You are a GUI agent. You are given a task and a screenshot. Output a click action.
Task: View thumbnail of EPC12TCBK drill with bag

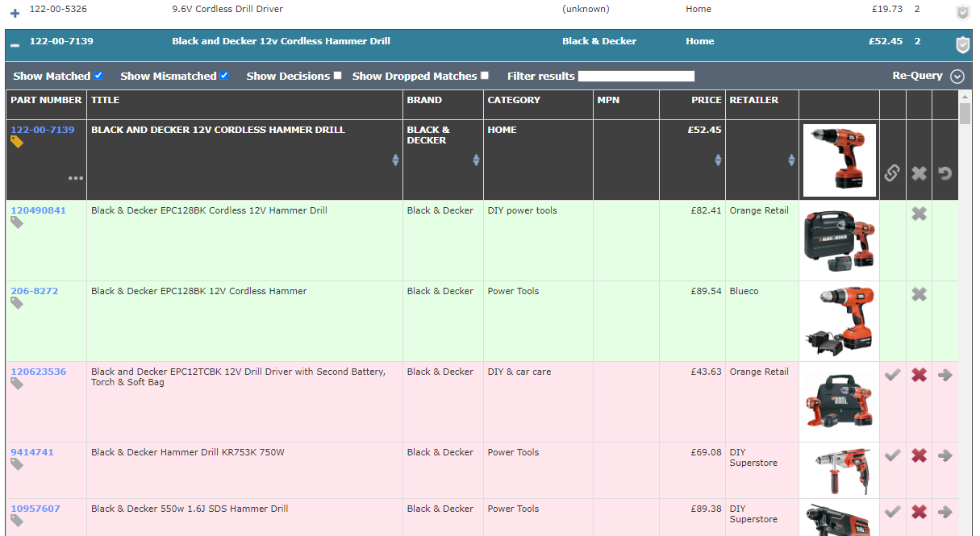(x=839, y=401)
